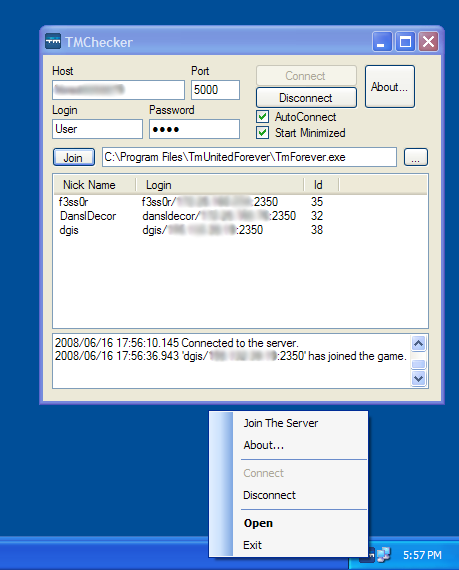Viewport: 459px width, 570px height.
Task: Click the Join button
Action: 74,157
